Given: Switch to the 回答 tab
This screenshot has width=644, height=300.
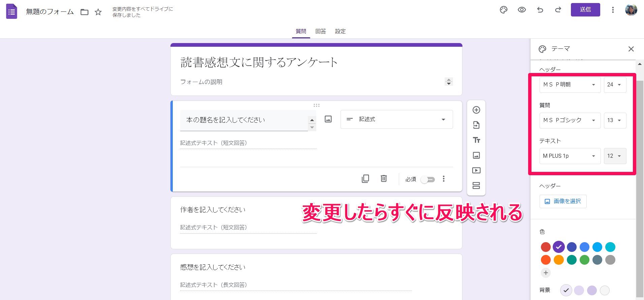Looking at the screenshot, I should pos(321,31).
